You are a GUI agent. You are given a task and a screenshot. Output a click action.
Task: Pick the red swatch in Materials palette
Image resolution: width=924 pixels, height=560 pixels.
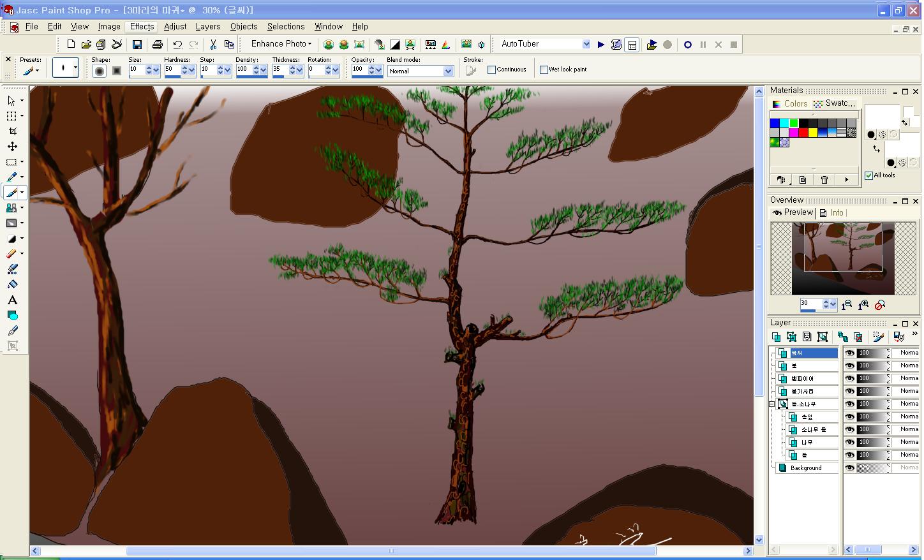[x=803, y=133]
